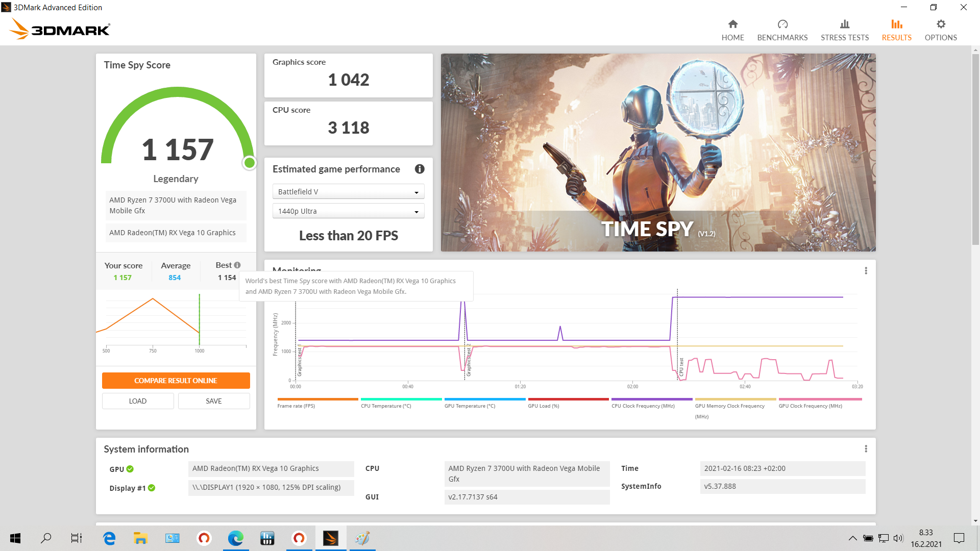Click the green check icon beside GPU

tap(130, 469)
